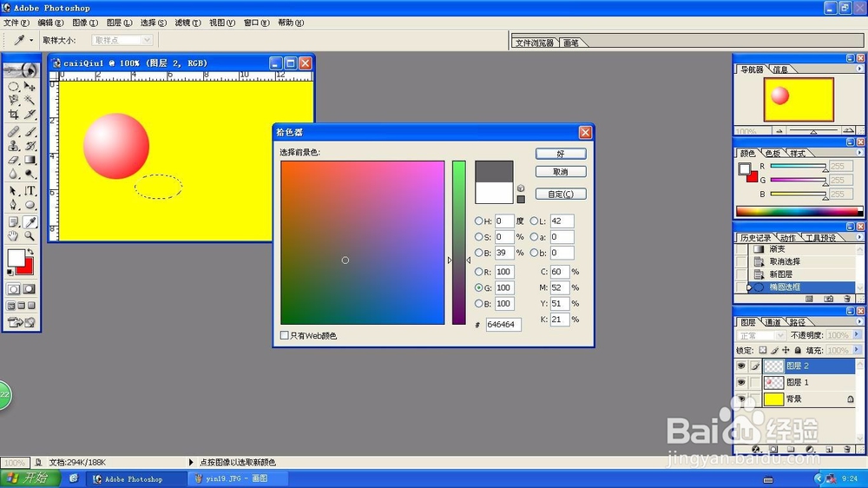
Task: Select the G green radio button
Action: click(x=479, y=288)
